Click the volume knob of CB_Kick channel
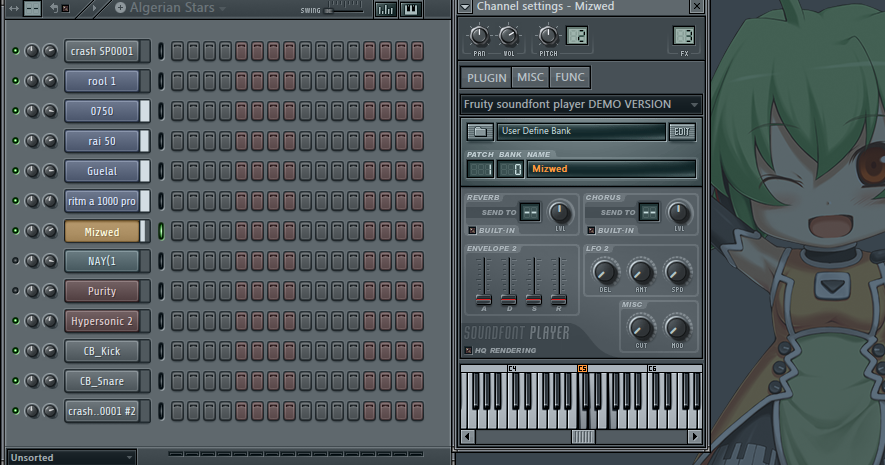The image size is (885, 465). (50, 350)
